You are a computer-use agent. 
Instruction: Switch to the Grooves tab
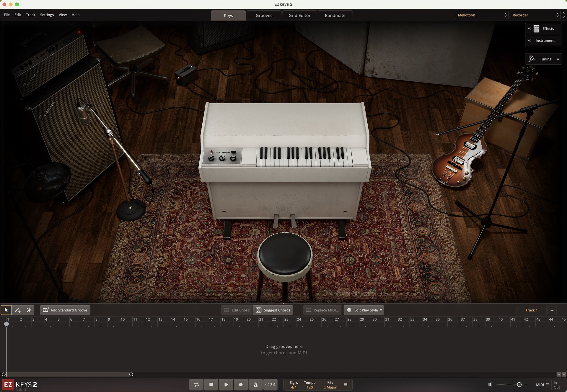click(264, 16)
